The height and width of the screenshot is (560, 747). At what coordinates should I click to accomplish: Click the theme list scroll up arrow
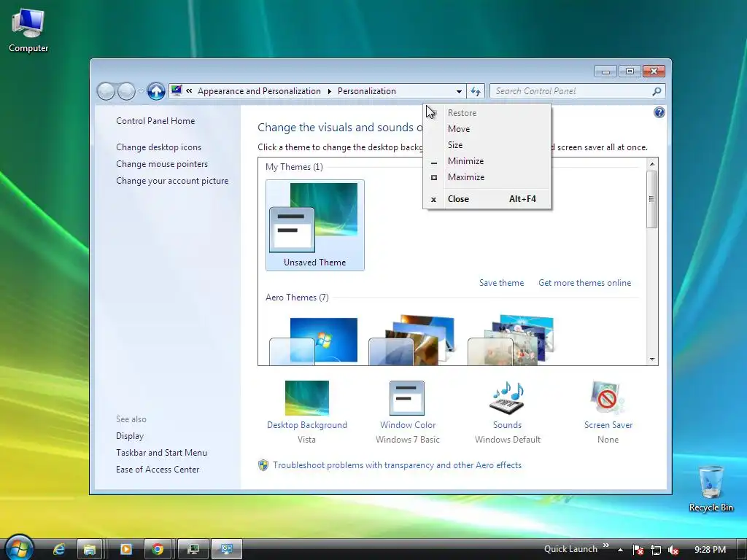(652, 164)
